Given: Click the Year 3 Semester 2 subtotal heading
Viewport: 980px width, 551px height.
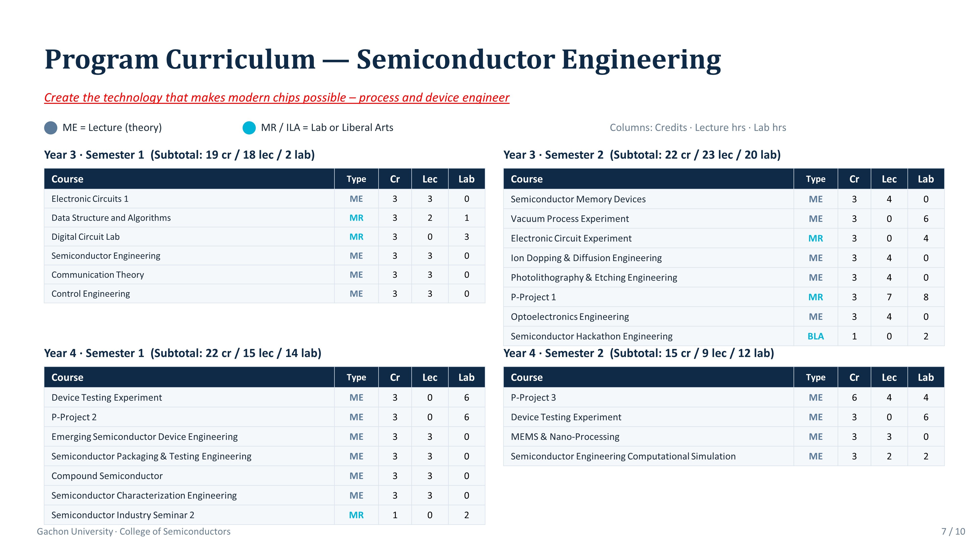Looking at the screenshot, I should [642, 155].
